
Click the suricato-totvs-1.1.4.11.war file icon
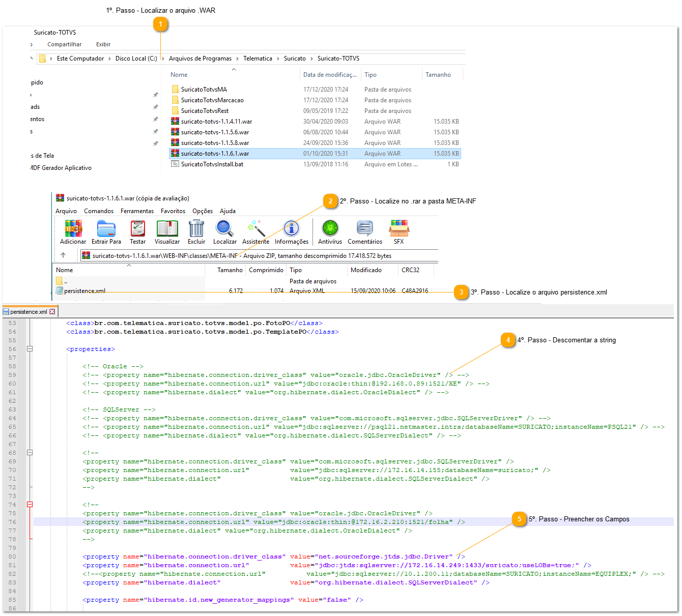point(175,121)
